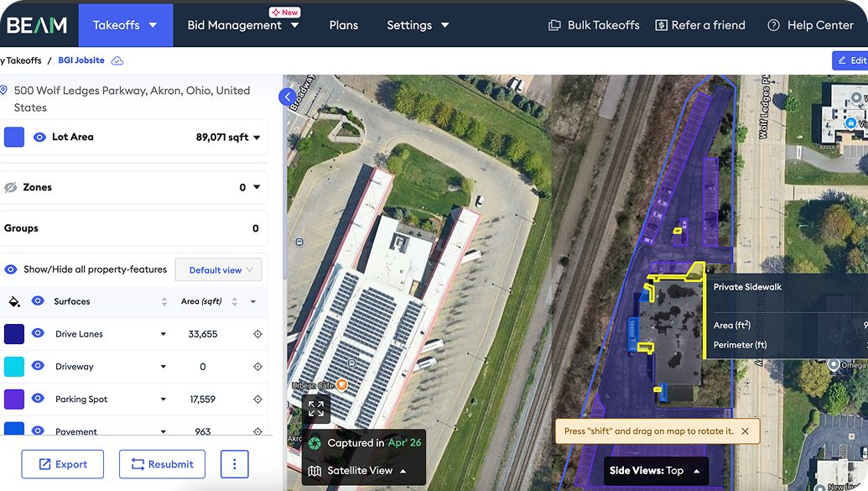The width and height of the screenshot is (868, 491).
Task: Click the cloud sync icon beside BGI Jobsite
Action: pyautogui.click(x=117, y=60)
